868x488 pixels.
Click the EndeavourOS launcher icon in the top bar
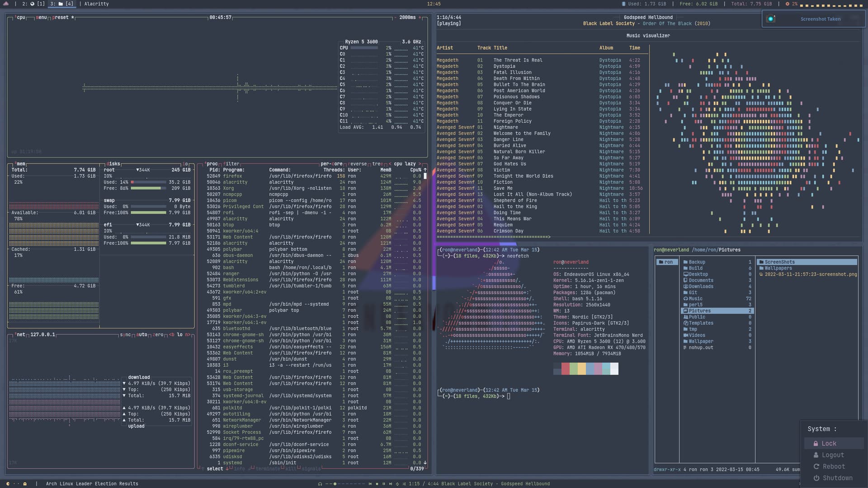click(6, 4)
